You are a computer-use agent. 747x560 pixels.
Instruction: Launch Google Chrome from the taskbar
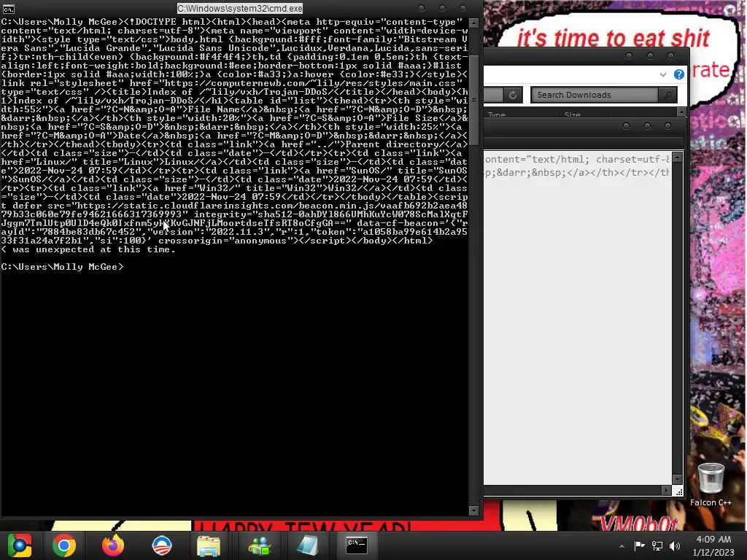coord(64,545)
